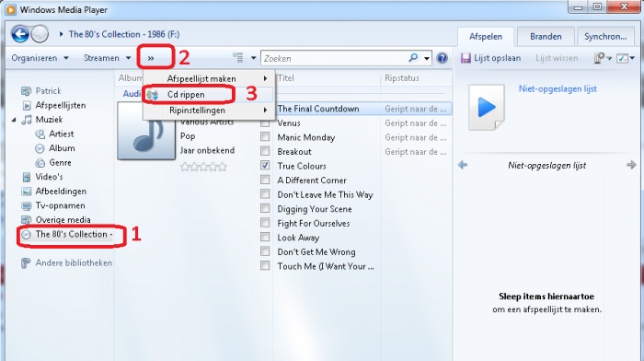Image resolution: width=644 pixels, height=361 pixels.
Task: Uncheck the True Colours checkbox
Action: pos(265,165)
